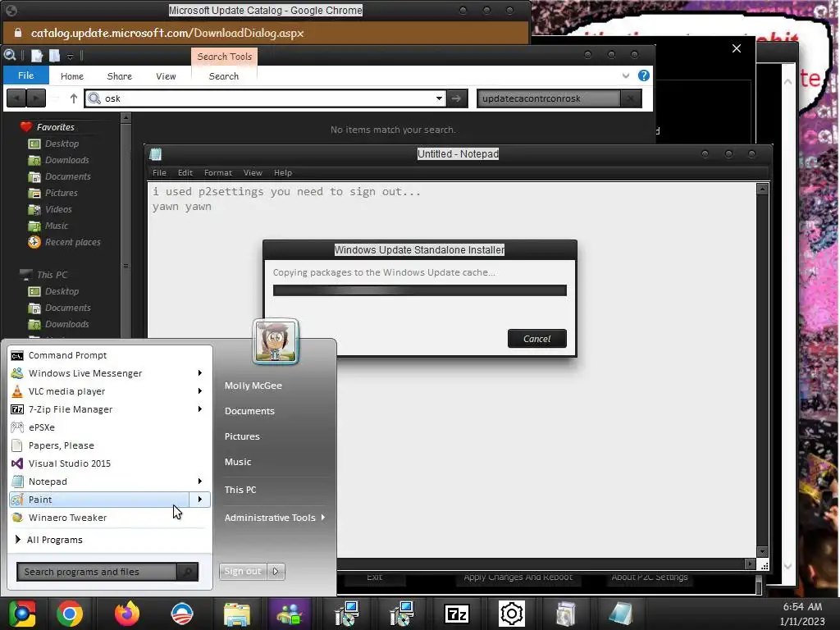Open Pictures from Start menu right pane
This screenshot has width=840, height=630.
click(x=242, y=436)
